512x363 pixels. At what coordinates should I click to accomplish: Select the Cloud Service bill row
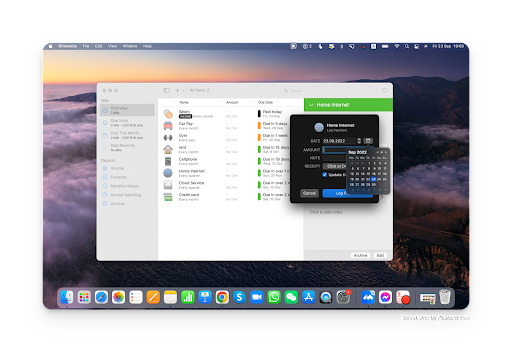click(231, 185)
